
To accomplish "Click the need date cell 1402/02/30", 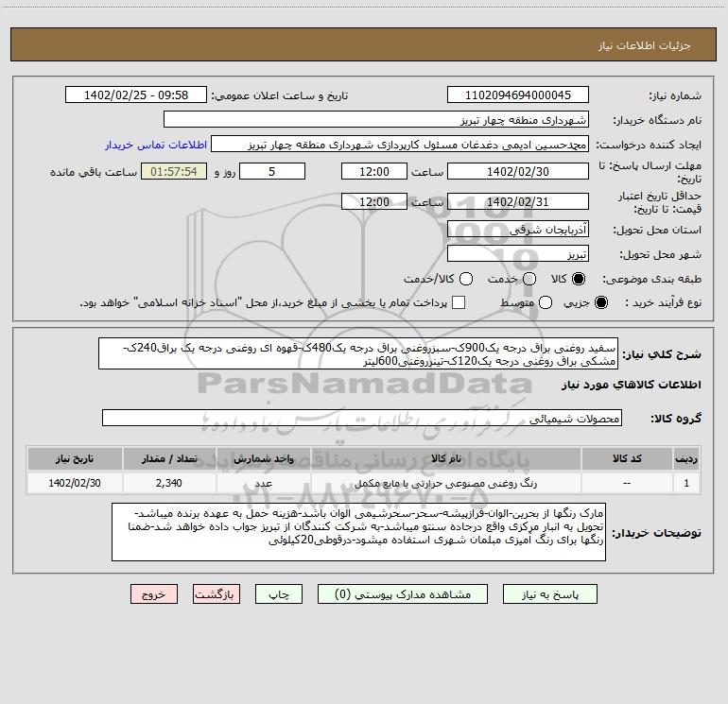I will [x=75, y=483].
